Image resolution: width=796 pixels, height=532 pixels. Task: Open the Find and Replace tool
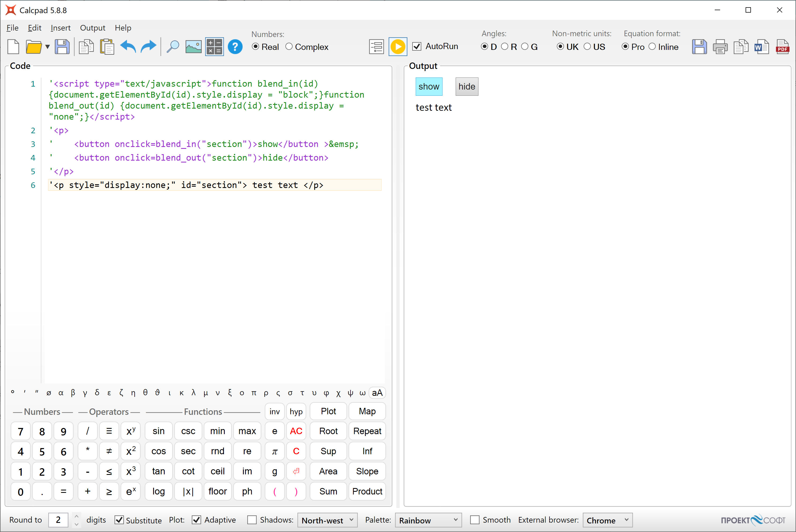coord(173,46)
